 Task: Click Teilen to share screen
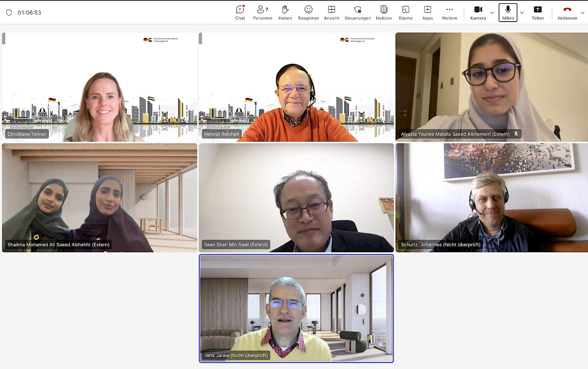click(537, 12)
